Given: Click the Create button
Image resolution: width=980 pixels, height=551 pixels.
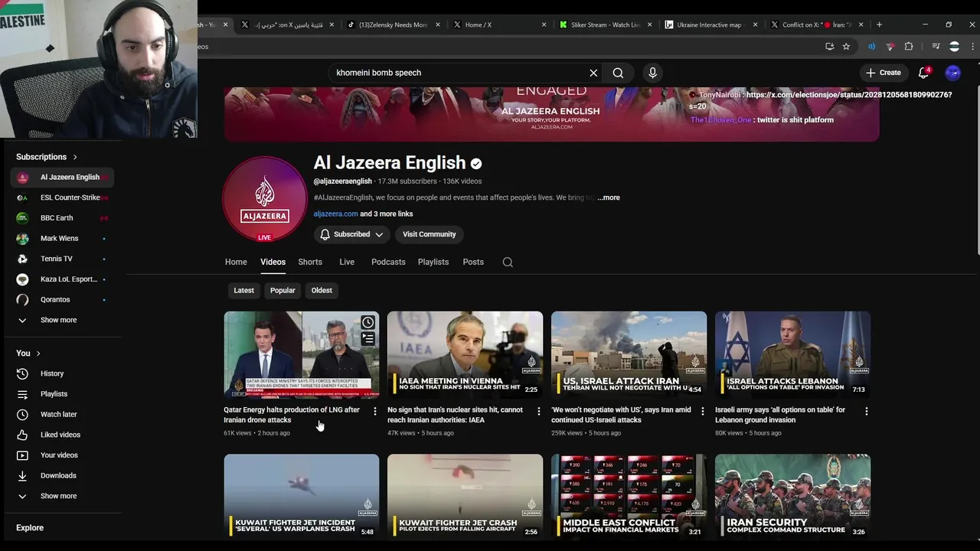Looking at the screenshot, I should [884, 73].
